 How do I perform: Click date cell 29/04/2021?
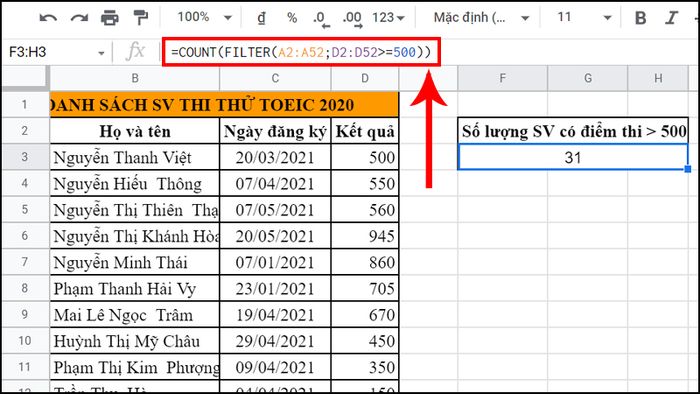point(275,341)
